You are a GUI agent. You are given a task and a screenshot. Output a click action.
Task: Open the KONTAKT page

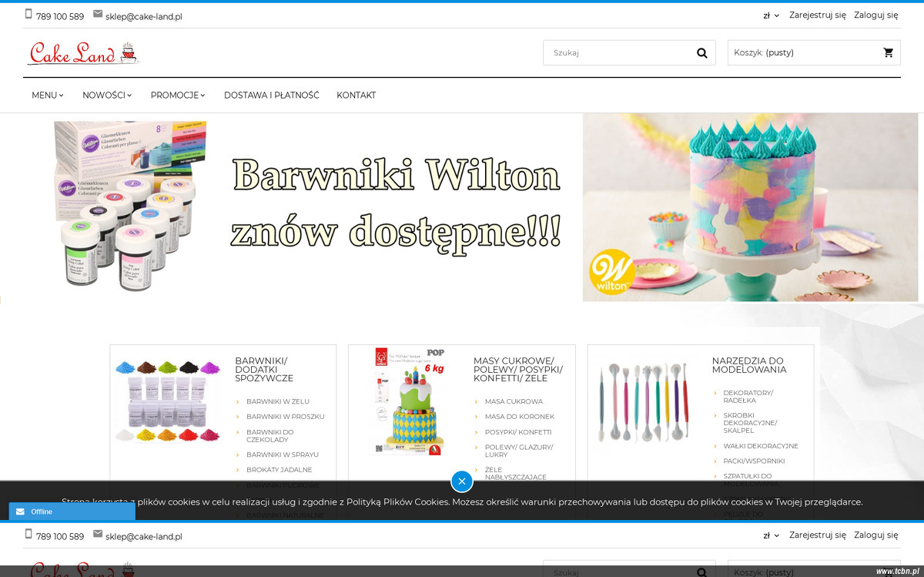[x=356, y=96]
